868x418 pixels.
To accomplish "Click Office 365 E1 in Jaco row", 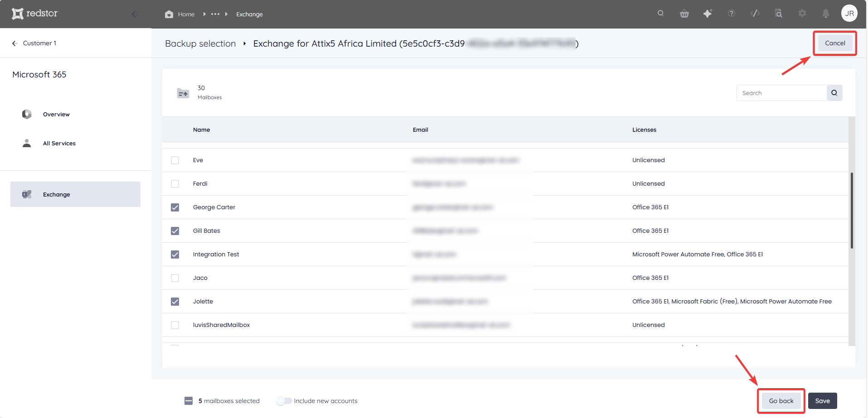I will (x=650, y=278).
